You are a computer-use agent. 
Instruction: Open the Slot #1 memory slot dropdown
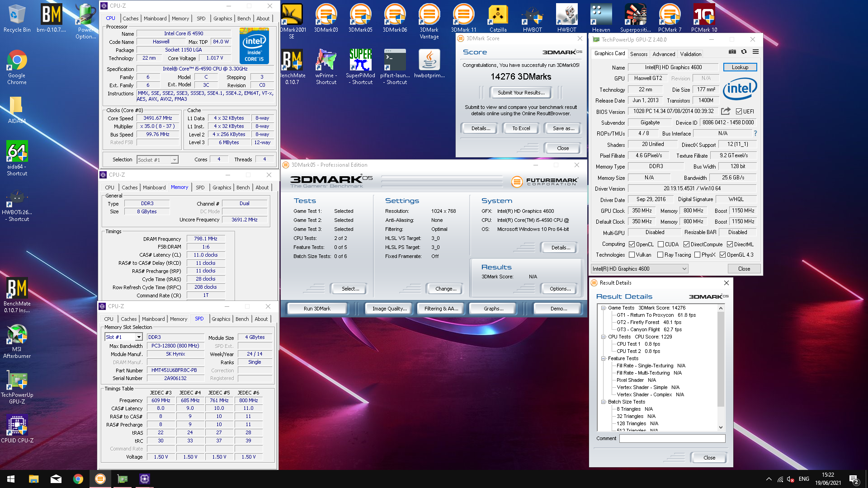click(123, 337)
